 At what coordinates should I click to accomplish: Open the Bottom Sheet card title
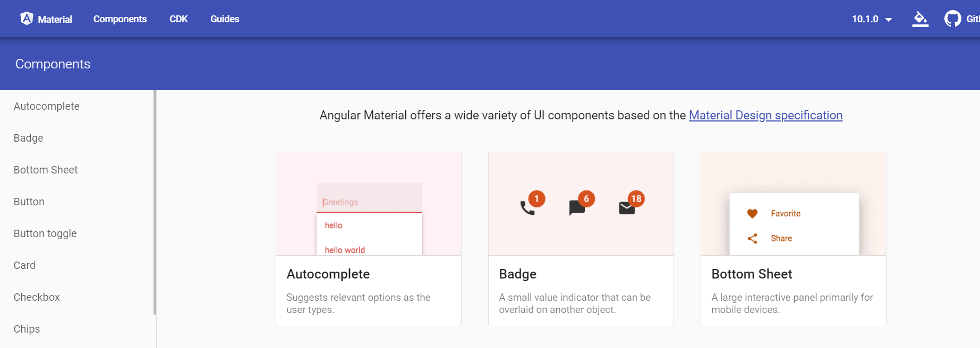click(x=752, y=274)
